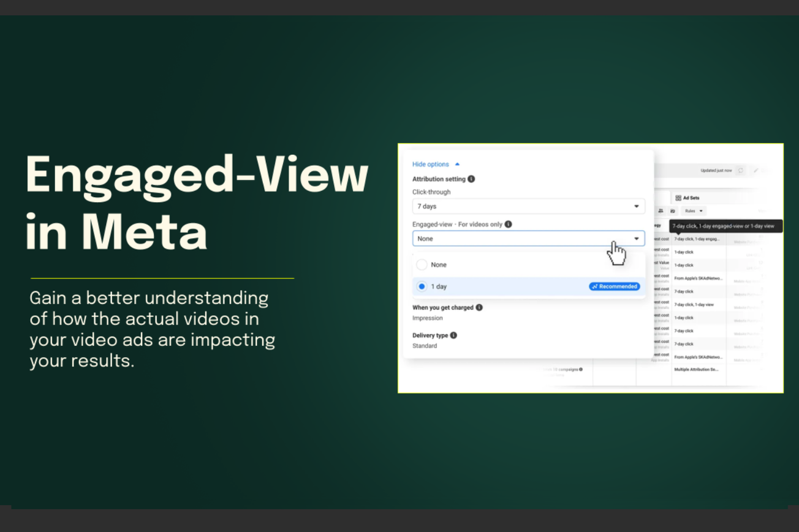Viewport: 799px width, 532px height.
Task: Click the attribution tooltip showing 7-day click details
Action: (x=723, y=227)
